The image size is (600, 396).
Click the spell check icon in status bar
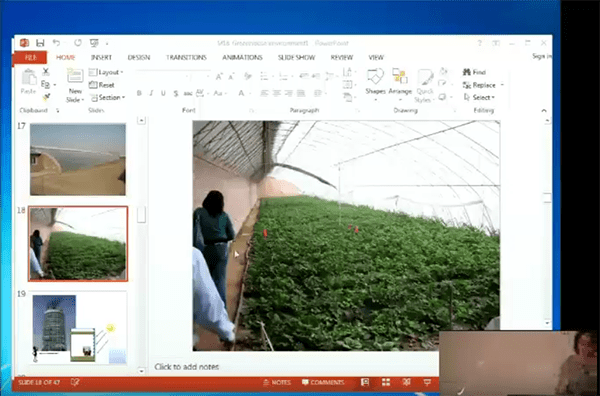pos(75,382)
